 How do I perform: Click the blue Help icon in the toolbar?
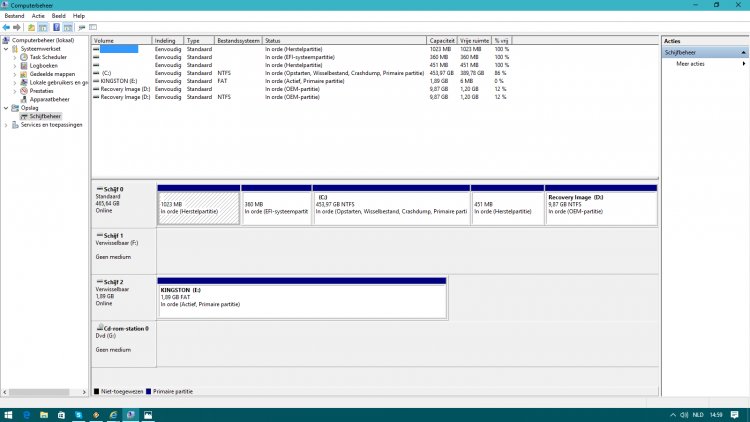pyautogui.click(x=55, y=27)
